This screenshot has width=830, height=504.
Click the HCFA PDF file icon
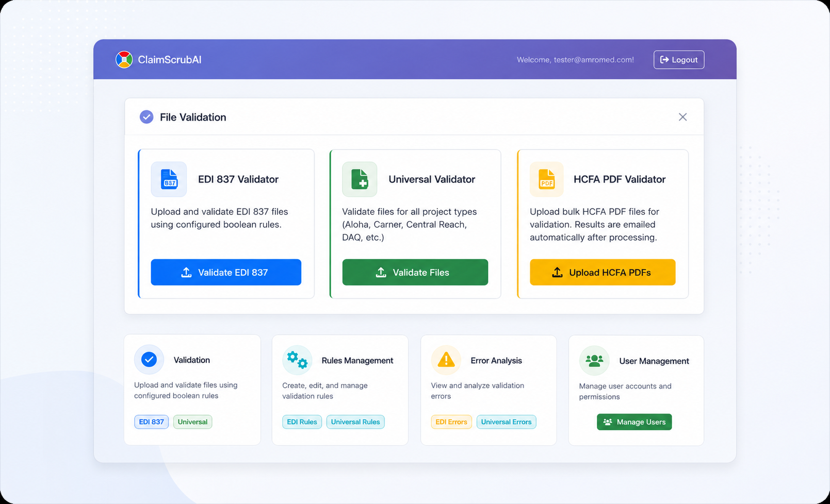click(x=547, y=179)
